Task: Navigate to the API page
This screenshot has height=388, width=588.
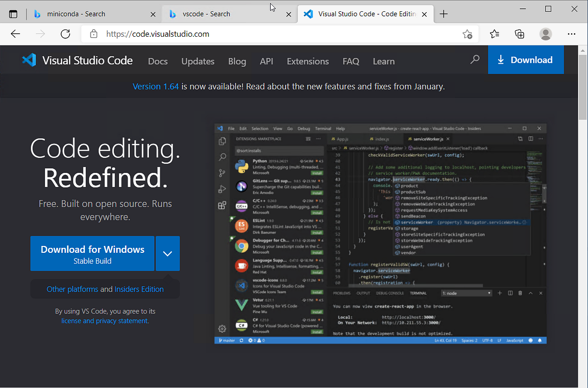Action: pos(267,61)
